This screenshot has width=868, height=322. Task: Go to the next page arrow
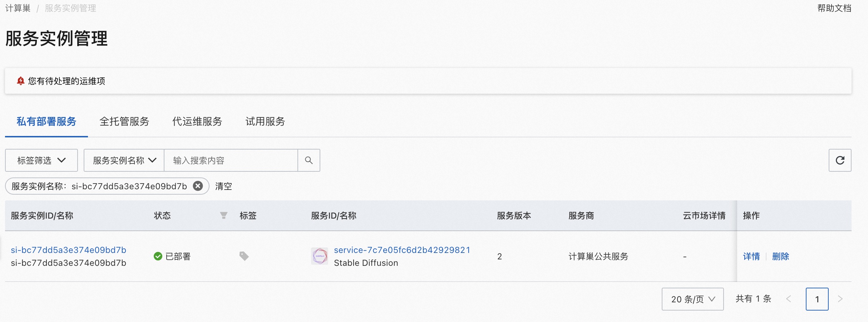(840, 299)
